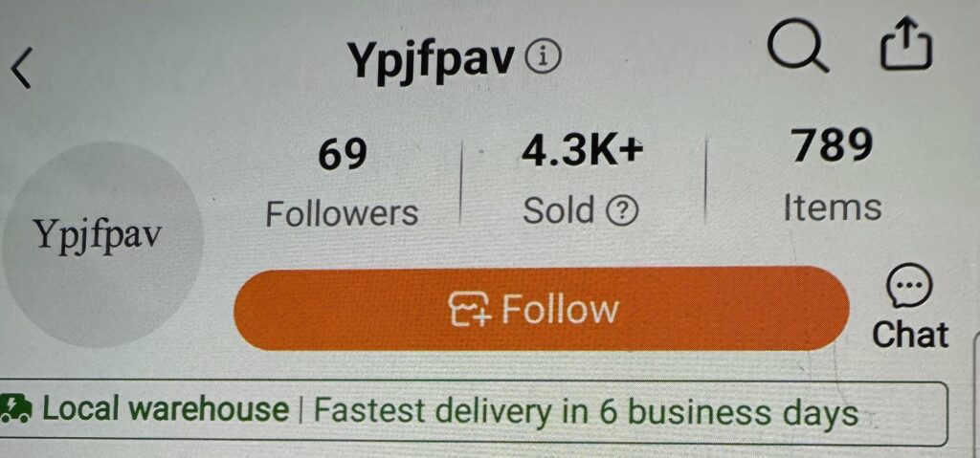The height and width of the screenshot is (458, 980).
Task: Click the 4.3K+ sold count
Action: click(x=583, y=152)
